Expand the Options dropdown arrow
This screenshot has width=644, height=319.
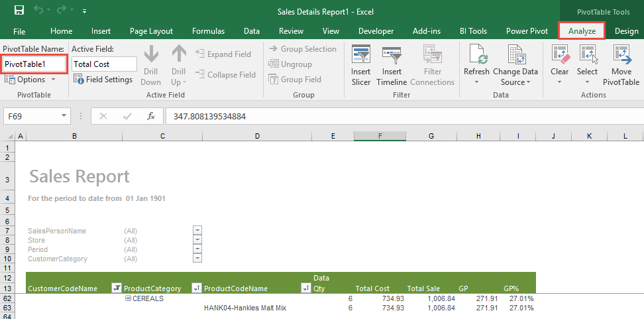pyautogui.click(x=53, y=80)
